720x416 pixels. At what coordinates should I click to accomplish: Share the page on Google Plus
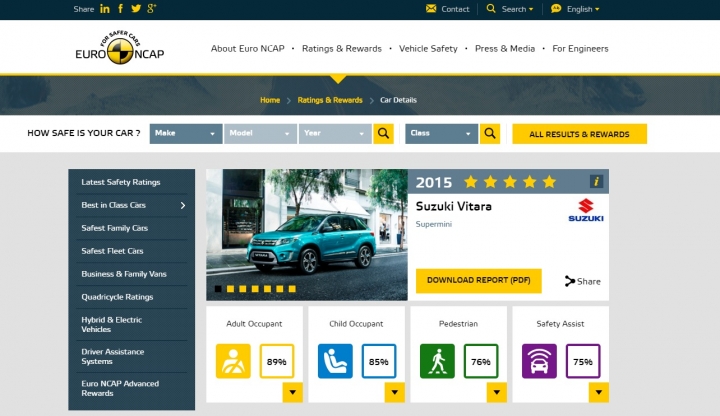click(x=152, y=8)
